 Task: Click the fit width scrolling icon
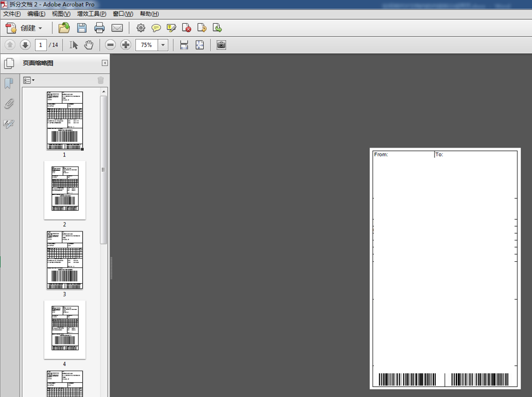[184, 45]
